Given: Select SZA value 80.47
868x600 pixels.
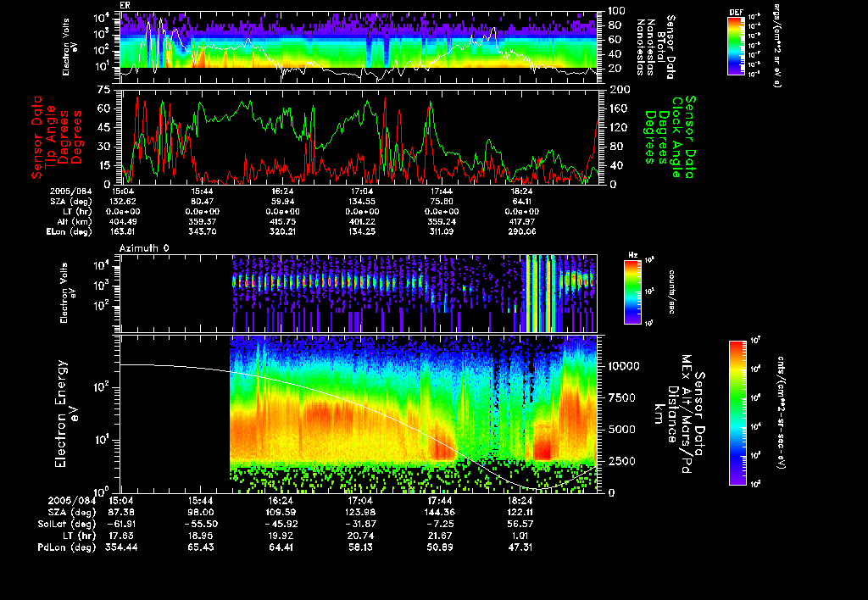Looking at the screenshot, I should [x=203, y=202].
